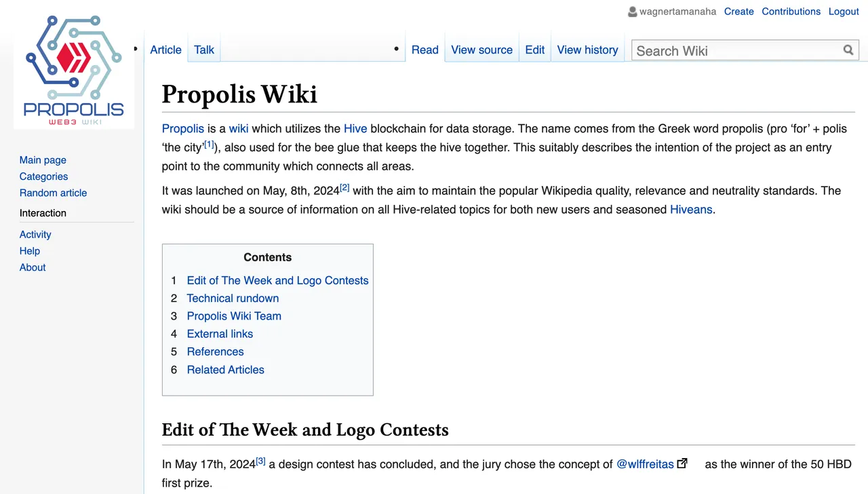Jump to Technical rundown section

233,299
